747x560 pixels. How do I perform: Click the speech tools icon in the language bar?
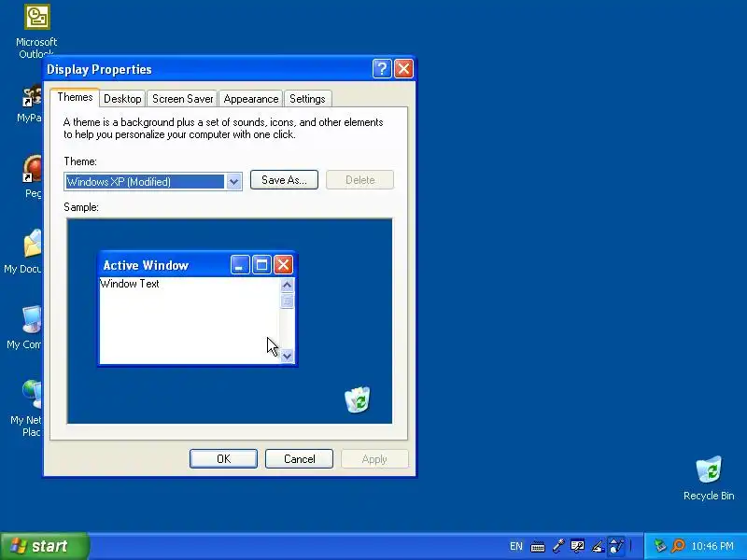[x=577, y=546]
